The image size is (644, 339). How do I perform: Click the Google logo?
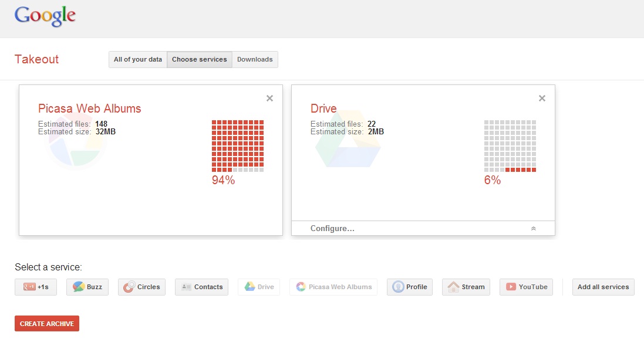[x=45, y=16]
